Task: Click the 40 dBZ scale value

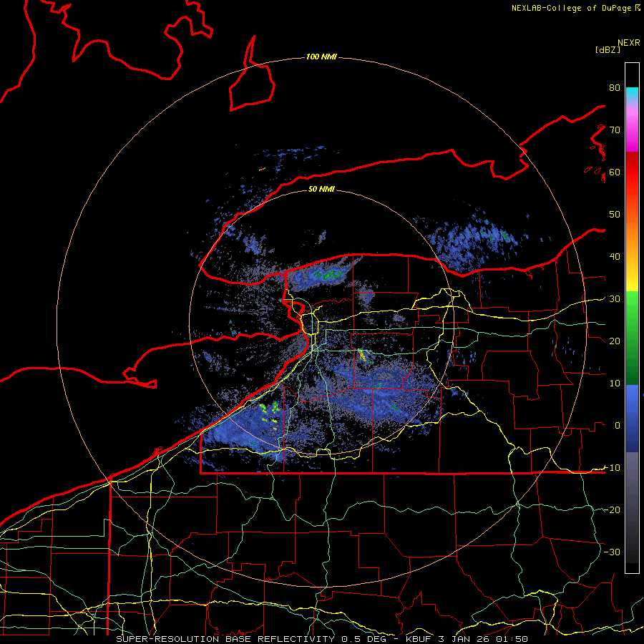Action: [615, 257]
